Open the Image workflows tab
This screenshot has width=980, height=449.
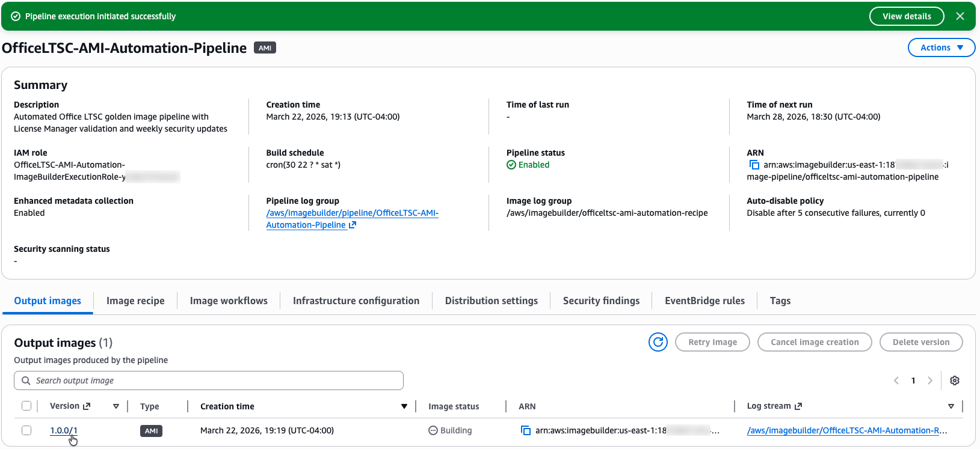pos(229,301)
